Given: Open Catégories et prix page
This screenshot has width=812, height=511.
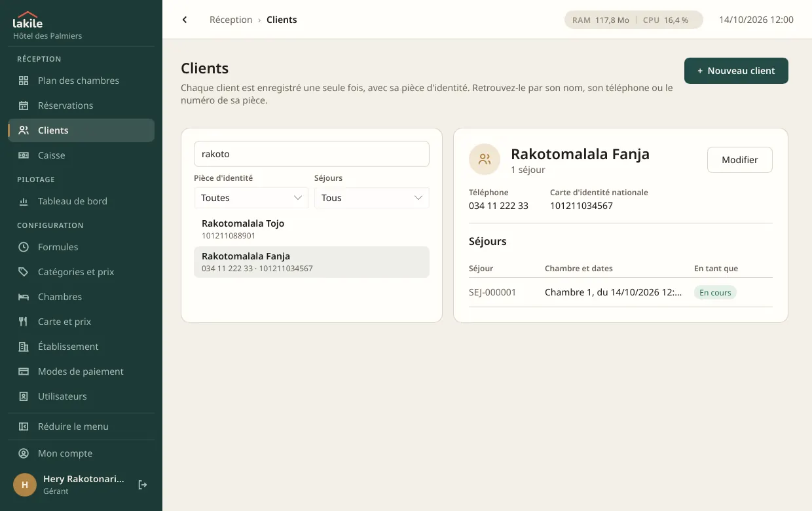Looking at the screenshot, I should pos(81,272).
